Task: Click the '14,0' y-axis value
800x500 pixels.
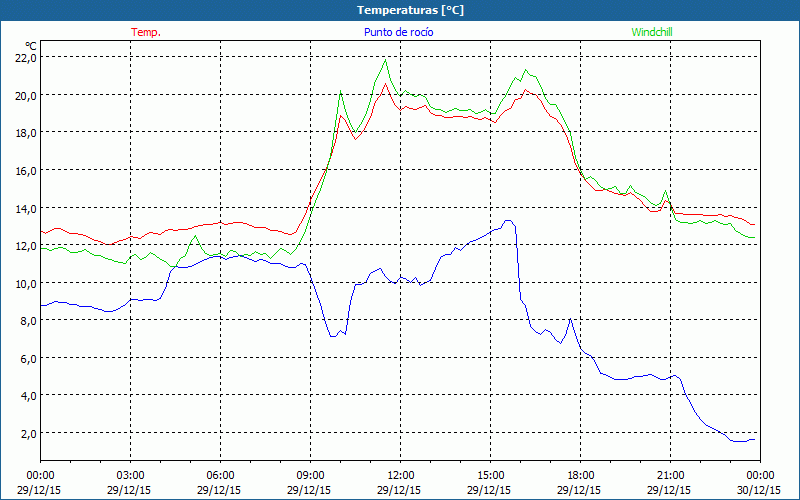Action: (26, 208)
